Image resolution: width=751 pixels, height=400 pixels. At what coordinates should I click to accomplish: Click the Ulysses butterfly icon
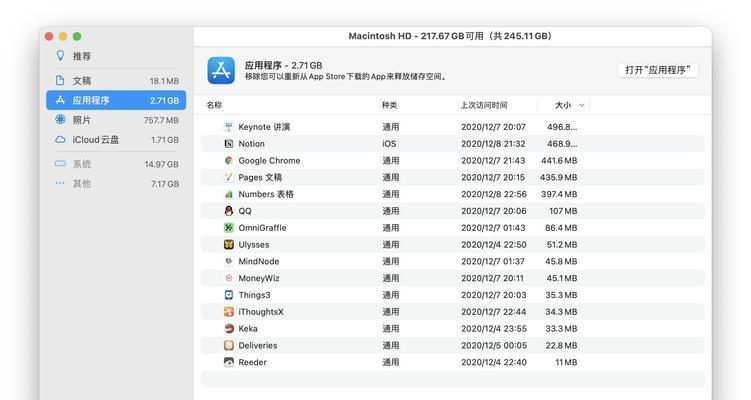229,244
